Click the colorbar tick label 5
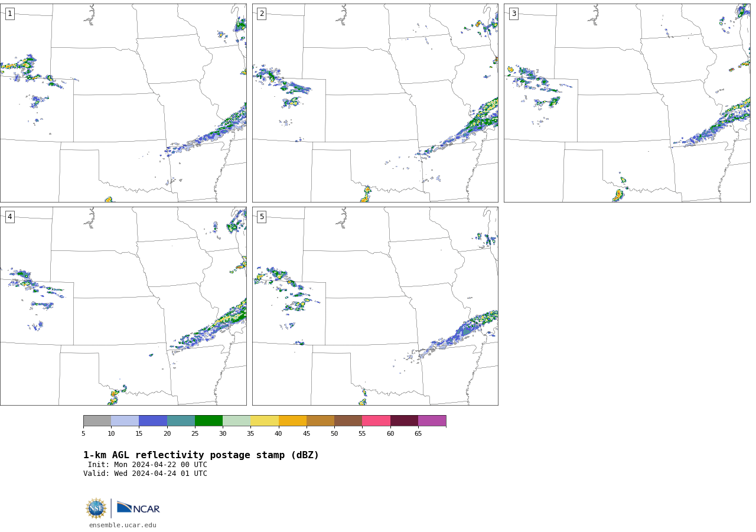Image resolution: width=756 pixels, height=532 pixels. (x=83, y=434)
